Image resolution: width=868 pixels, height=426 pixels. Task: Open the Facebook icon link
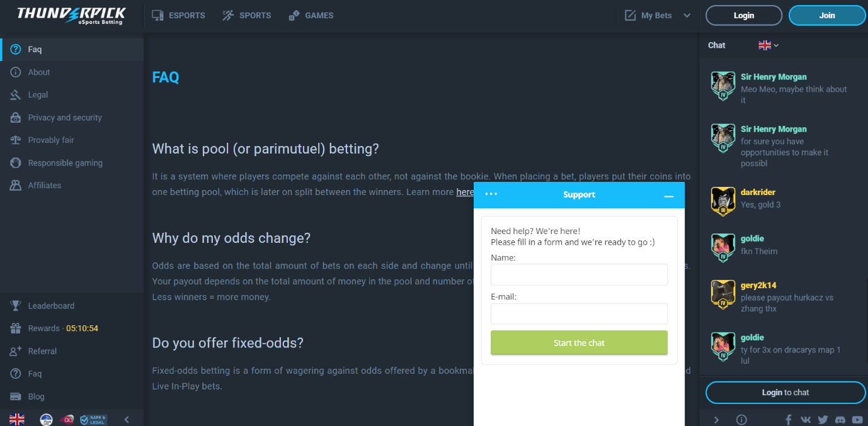pos(789,420)
